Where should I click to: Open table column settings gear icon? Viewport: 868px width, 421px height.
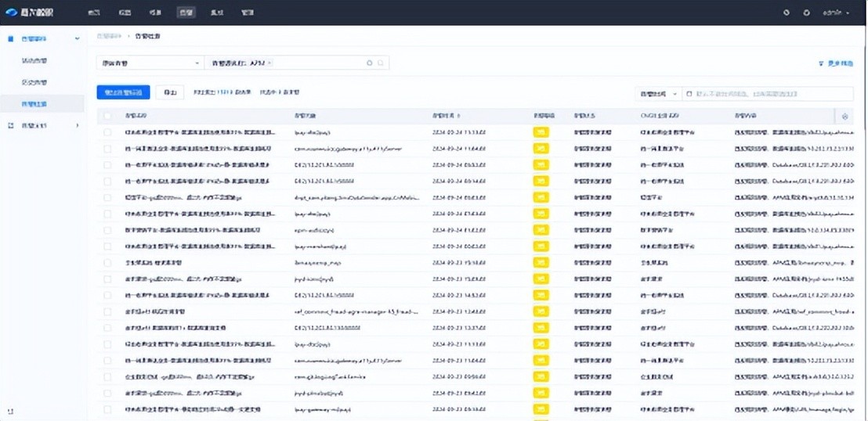(844, 116)
